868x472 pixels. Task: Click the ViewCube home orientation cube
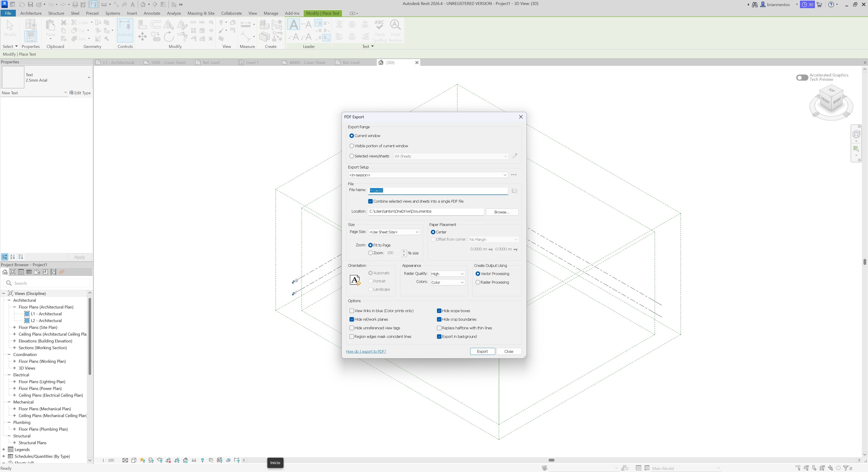click(x=831, y=98)
